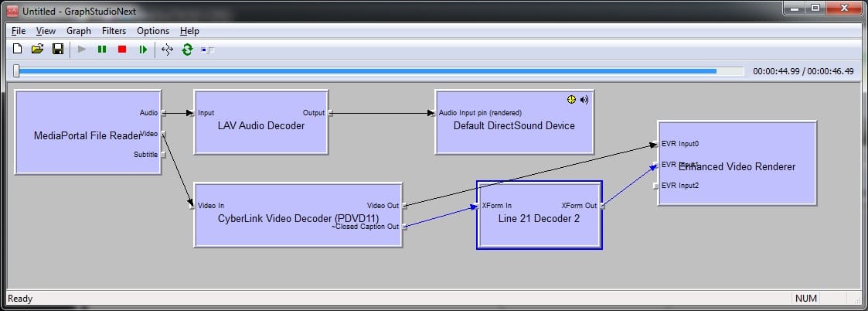The width and height of the screenshot is (868, 311).
Task: Create a new graph with the blank page icon
Action: tap(17, 50)
